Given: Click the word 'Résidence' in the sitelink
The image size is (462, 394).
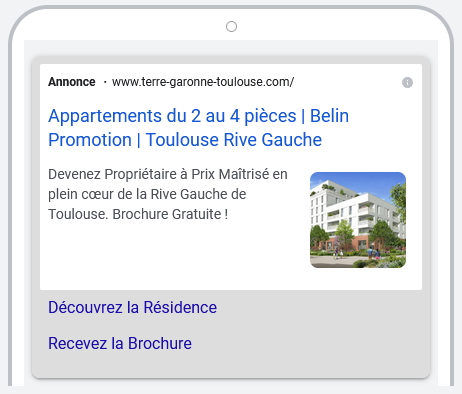Looking at the screenshot, I should click(x=180, y=307).
